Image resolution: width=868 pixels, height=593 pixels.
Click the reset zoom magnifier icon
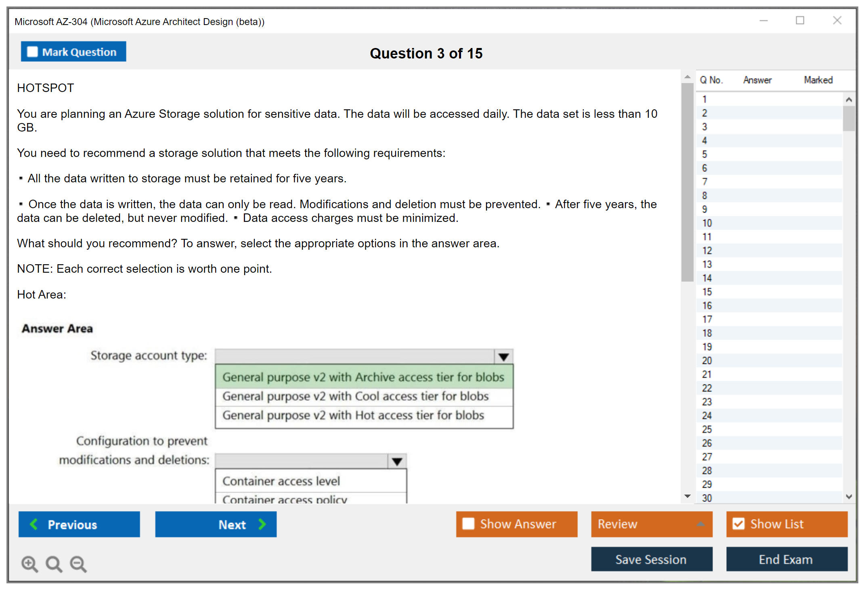pos(54,564)
